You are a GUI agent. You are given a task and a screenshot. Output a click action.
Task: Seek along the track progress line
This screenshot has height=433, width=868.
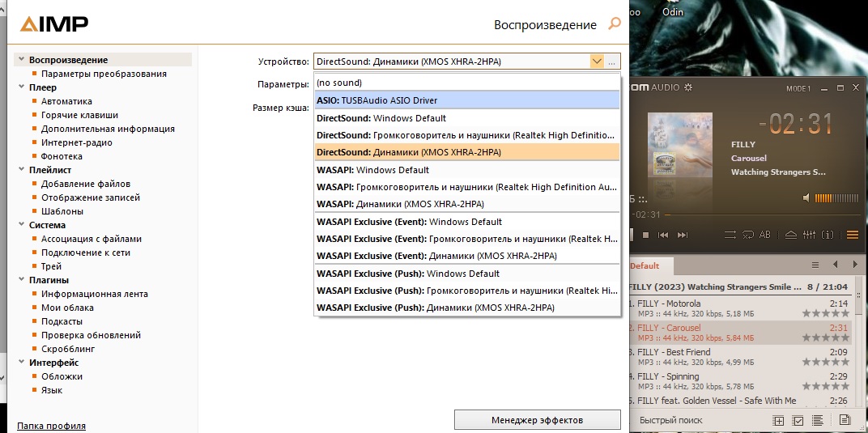[761, 214]
